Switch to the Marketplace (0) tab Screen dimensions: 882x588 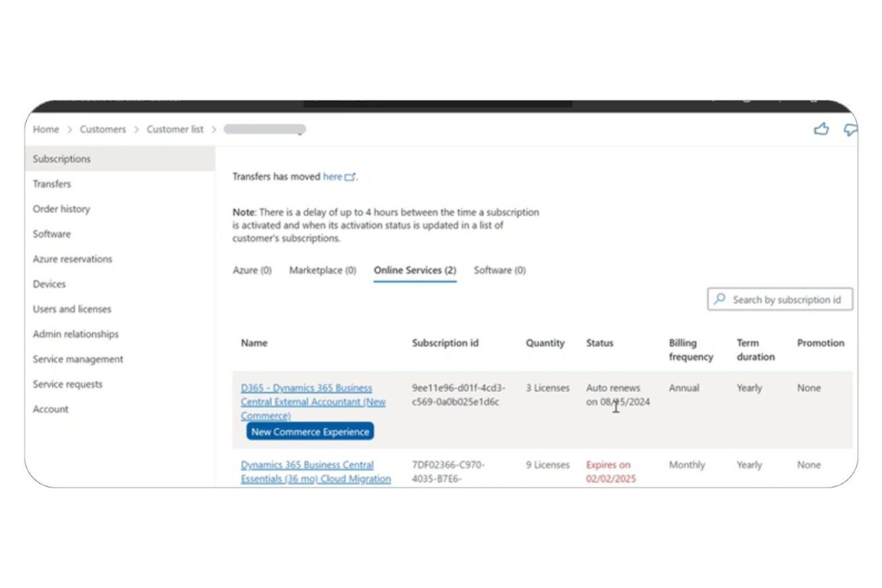pos(323,270)
